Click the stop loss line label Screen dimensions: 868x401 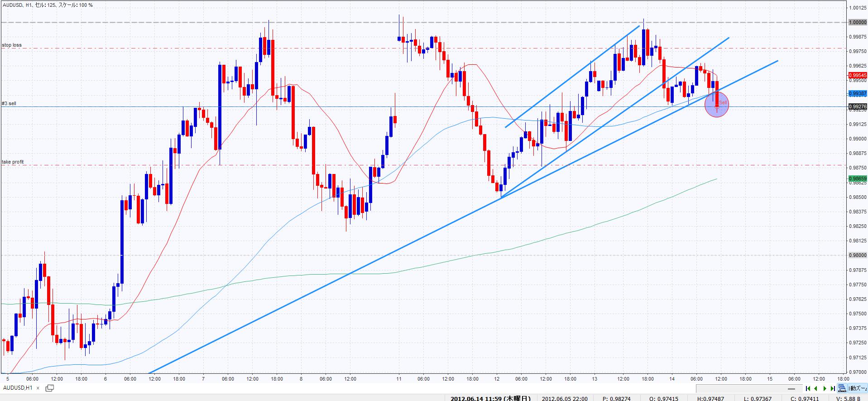click(12, 45)
